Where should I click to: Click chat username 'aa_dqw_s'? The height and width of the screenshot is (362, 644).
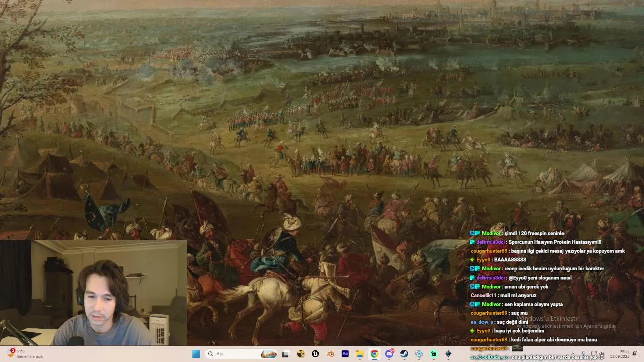click(482, 322)
